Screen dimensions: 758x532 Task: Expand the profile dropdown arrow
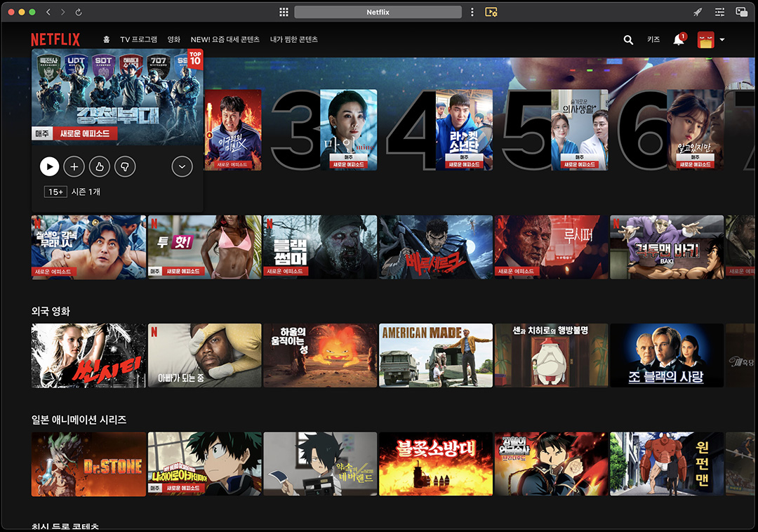[x=722, y=39]
